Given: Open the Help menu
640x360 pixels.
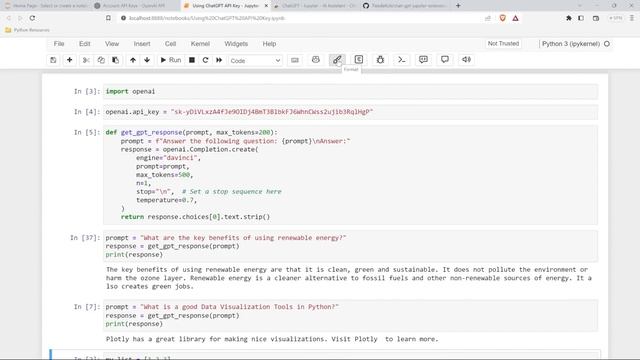Looking at the screenshot, I should [269, 44].
